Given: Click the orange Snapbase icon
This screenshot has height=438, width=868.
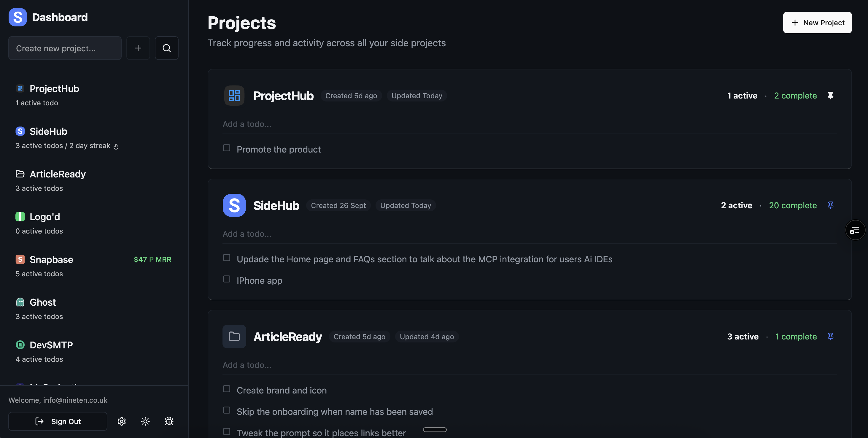Looking at the screenshot, I should (x=20, y=259).
